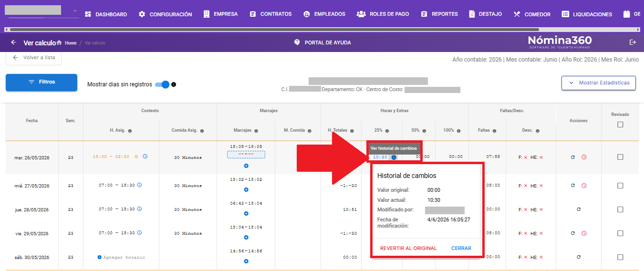Check Revisado box for vie. 29/05/2026
The width and height of the screenshot is (644, 271).
620,233
